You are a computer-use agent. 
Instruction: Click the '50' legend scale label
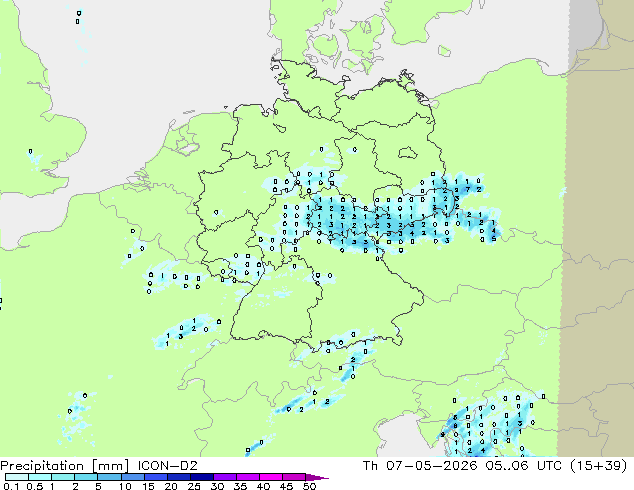click(309, 486)
